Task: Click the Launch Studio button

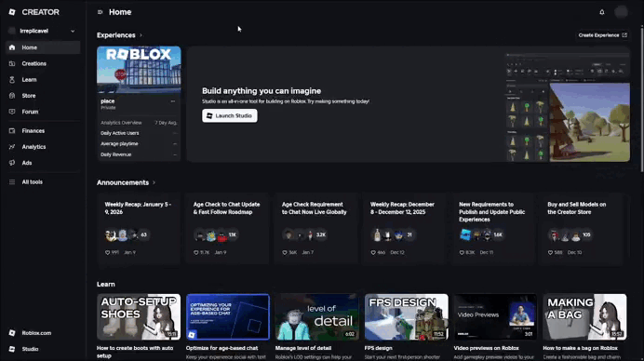Action: point(230,115)
